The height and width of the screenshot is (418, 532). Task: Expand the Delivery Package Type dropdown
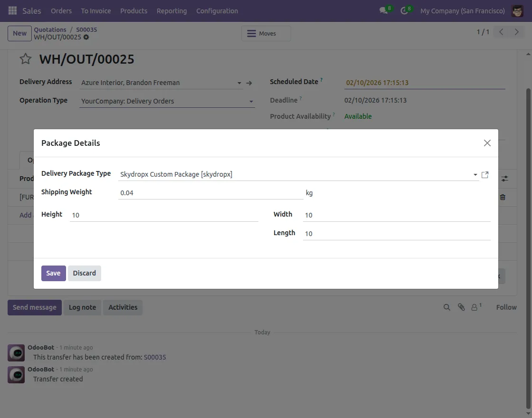point(475,175)
